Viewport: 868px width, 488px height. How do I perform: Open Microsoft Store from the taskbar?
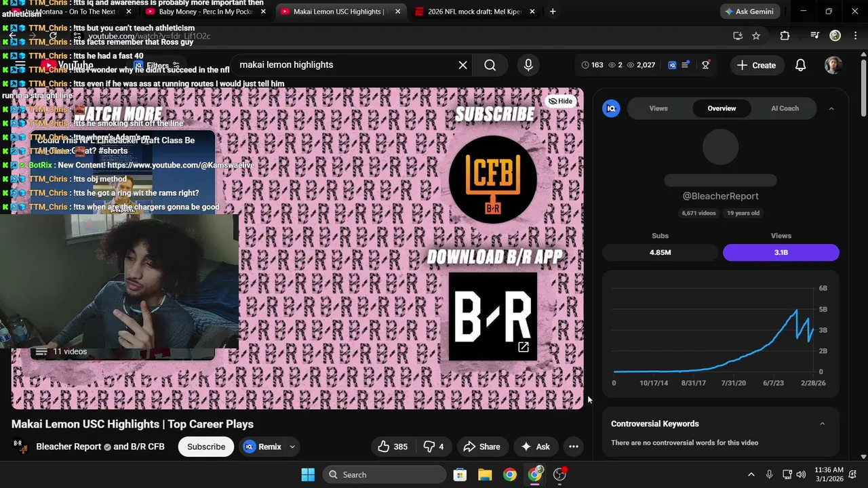(460, 474)
